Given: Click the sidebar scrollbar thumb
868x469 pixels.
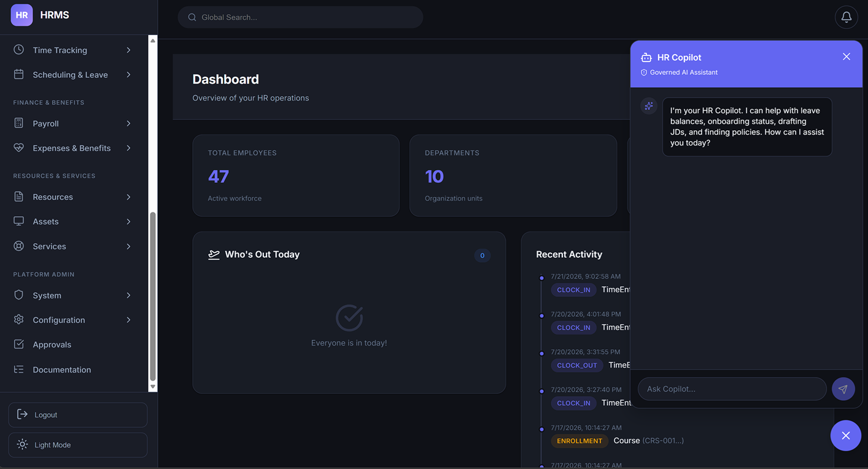Looking at the screenshot, I should 153,297.
